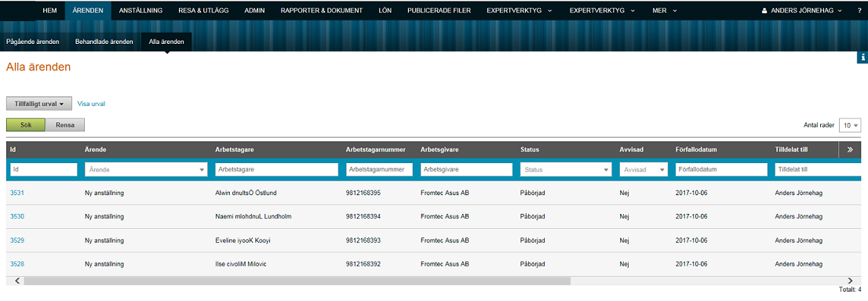Expand the MER dropdown menu
Image resolution: width=868 pixels, height=301 pixels.
(x=665, y=10)
